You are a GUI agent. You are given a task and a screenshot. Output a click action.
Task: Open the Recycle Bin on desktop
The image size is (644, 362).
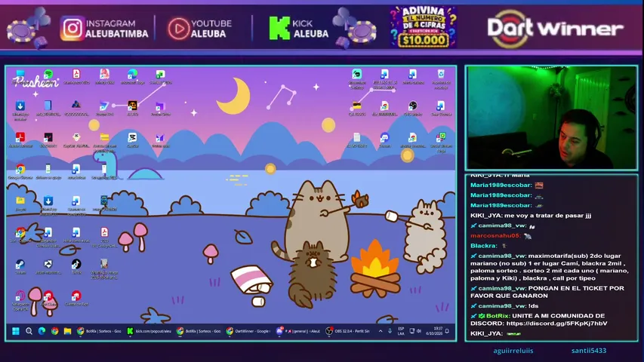coord(441,78)
